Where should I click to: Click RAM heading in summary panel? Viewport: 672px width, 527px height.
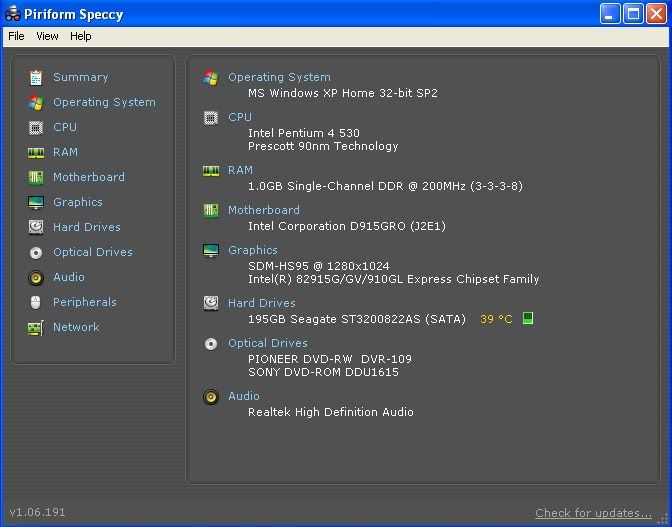pos(240,171)
